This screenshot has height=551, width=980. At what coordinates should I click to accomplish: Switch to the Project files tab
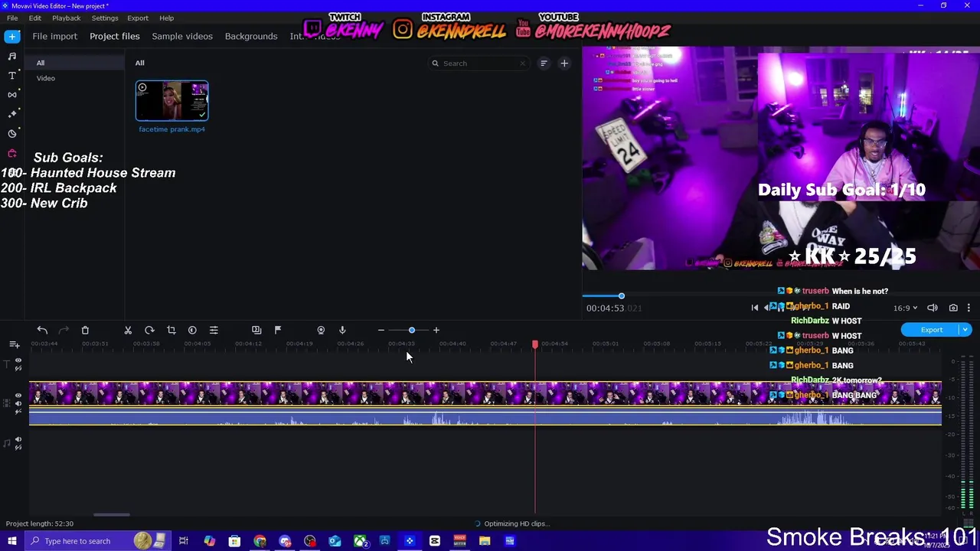(x=115, y=36)
